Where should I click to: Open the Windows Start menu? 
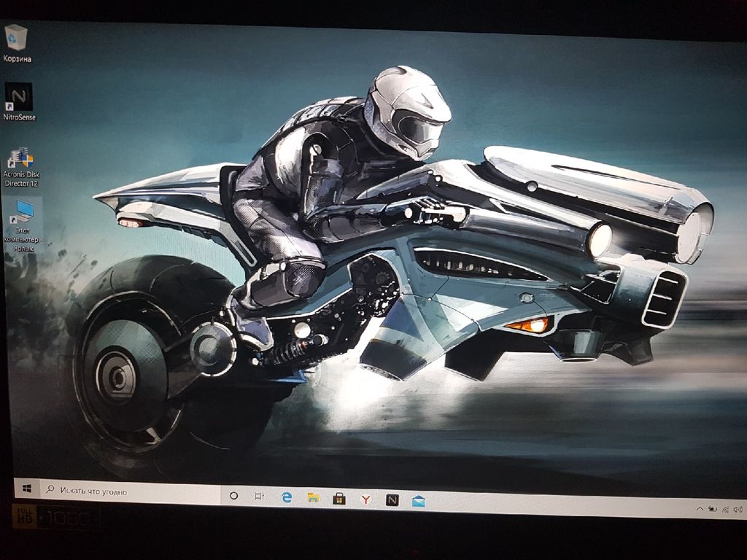(x=27, y=490)
